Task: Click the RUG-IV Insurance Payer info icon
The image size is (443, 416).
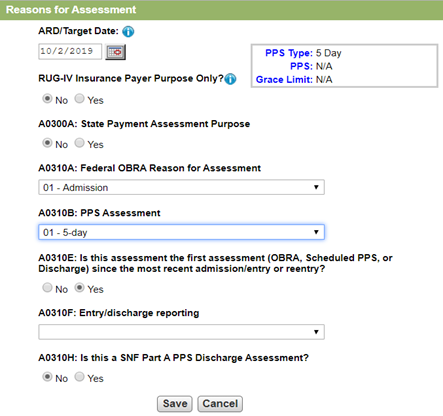Action: pos(230,79)
